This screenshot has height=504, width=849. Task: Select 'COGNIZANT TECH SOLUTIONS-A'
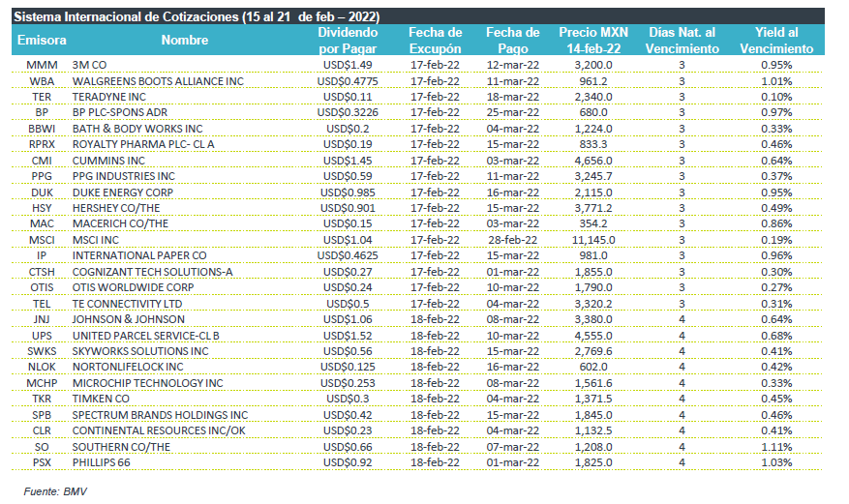[x=153, y=272]
